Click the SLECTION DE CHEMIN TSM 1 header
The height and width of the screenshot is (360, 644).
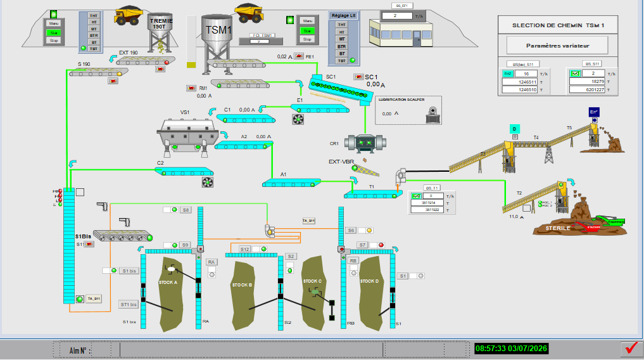coord(558,25)
